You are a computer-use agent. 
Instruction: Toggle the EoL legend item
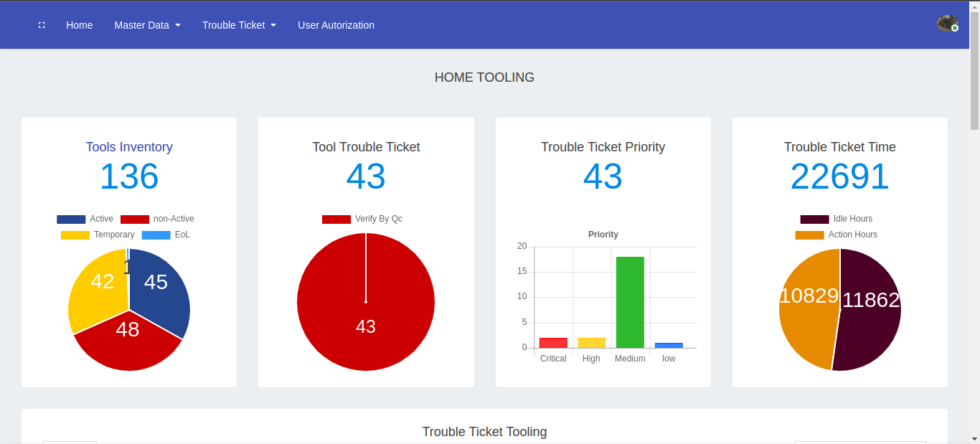[x=166, y=235]
